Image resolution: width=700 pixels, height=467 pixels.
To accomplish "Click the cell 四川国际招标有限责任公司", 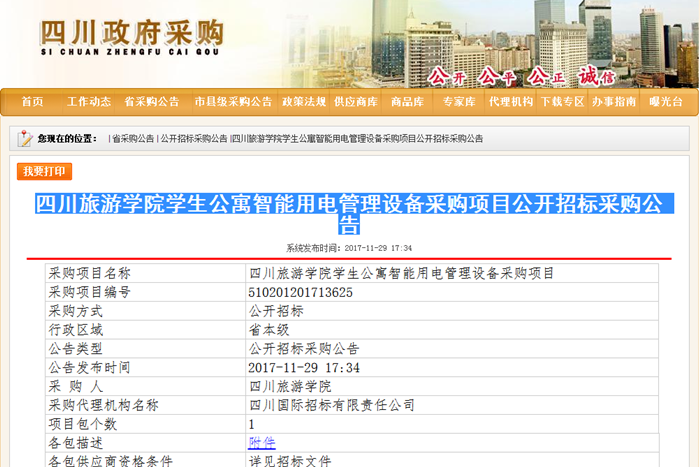I will pyautogui.click(x=452, y=405).
